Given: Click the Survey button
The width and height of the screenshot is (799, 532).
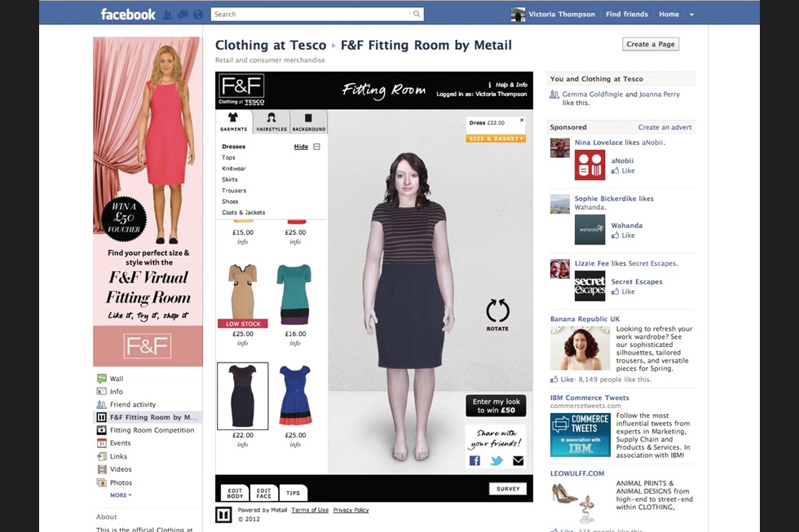Looking at the screenshot, I should [x=508, y=489].
